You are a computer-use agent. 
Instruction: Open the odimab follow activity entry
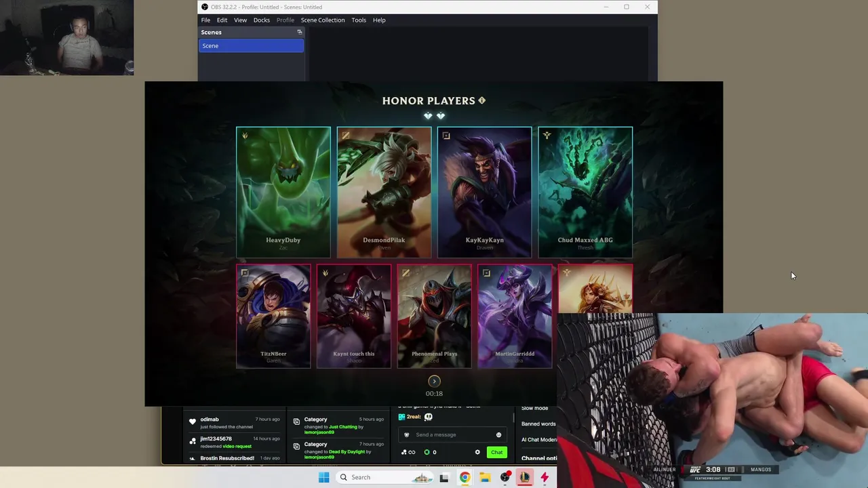(235, 423)
